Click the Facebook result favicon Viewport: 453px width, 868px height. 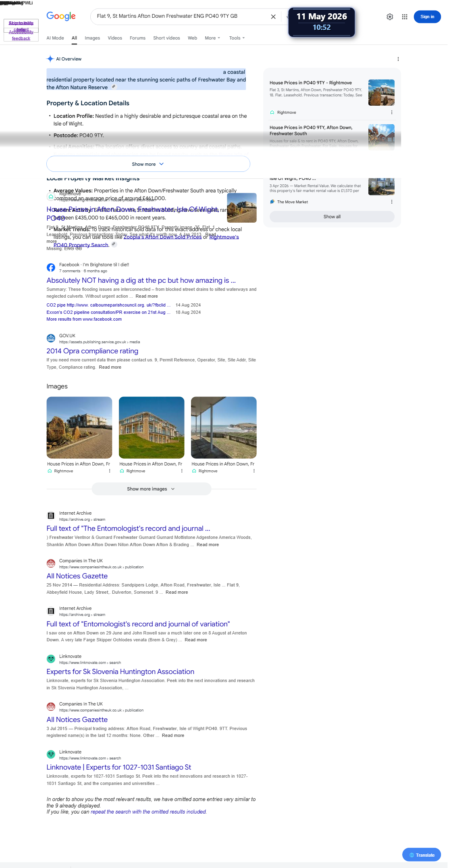tap(51, 267)
